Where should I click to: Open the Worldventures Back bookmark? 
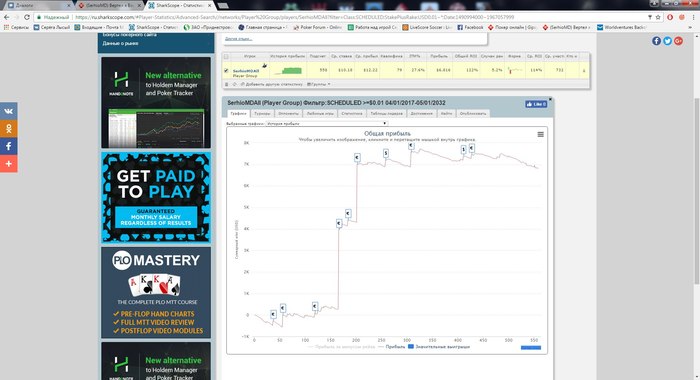[621, 27]
